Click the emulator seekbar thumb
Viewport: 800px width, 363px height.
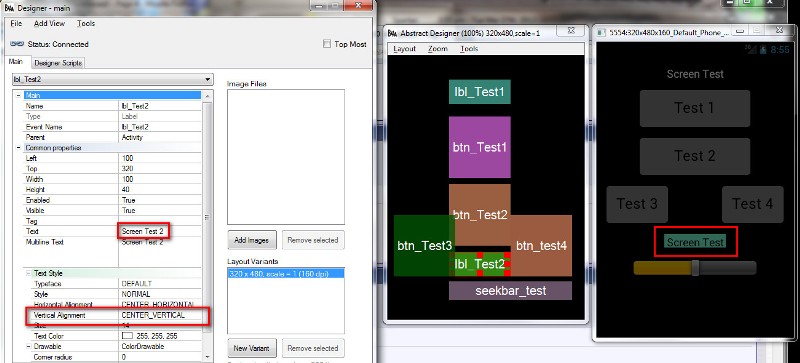[x=695, y=268]
